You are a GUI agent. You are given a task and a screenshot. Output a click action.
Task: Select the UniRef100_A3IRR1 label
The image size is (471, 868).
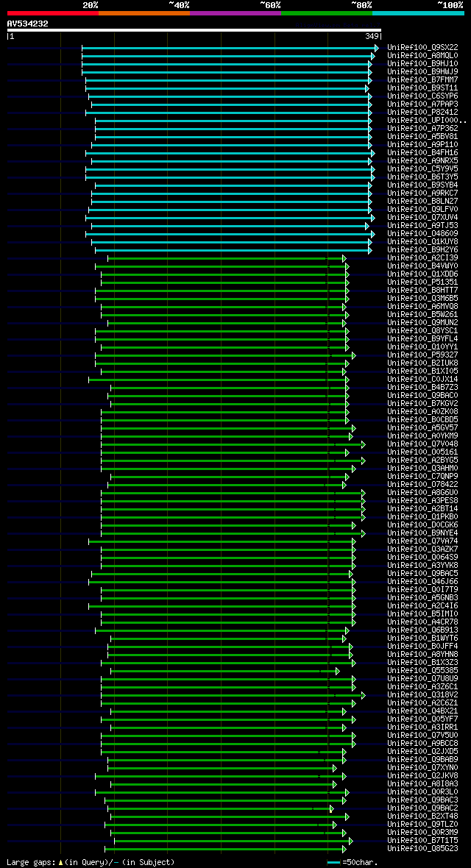[x=422, y=727]
